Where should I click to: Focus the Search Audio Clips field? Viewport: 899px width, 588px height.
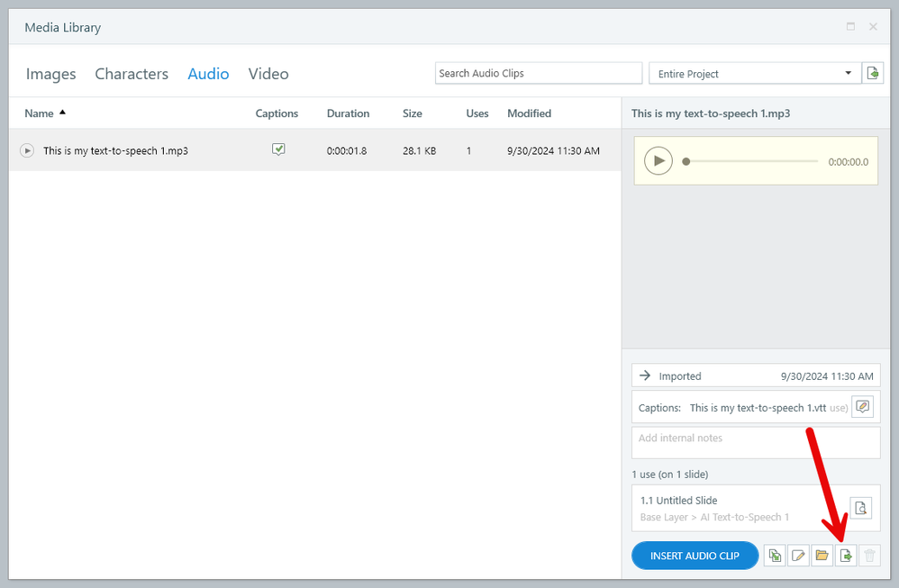pos(538,74)
